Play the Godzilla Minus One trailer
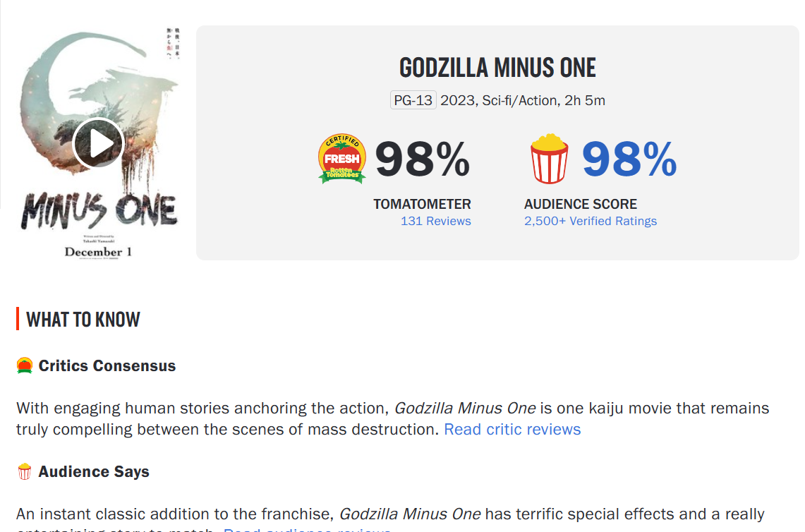Image resolution: width=805 pixels, height=532 pixels. click(x=98, y=143)
